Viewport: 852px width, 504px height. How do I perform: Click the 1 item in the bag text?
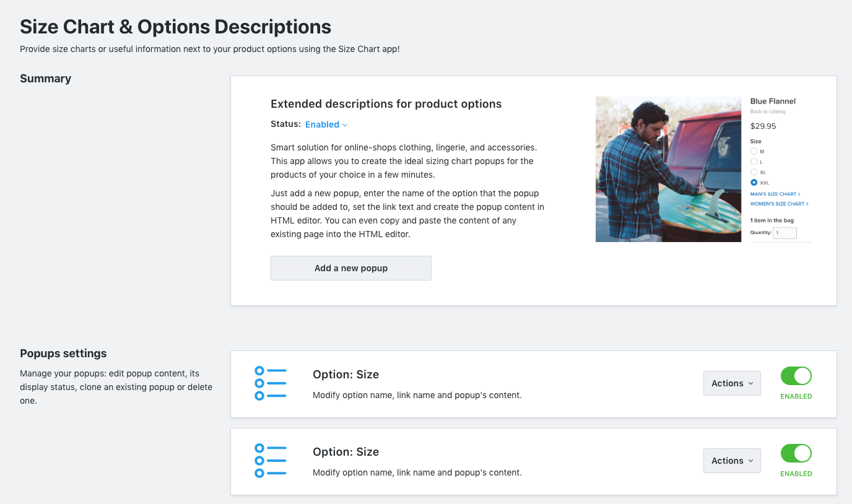tap(772, 220)
